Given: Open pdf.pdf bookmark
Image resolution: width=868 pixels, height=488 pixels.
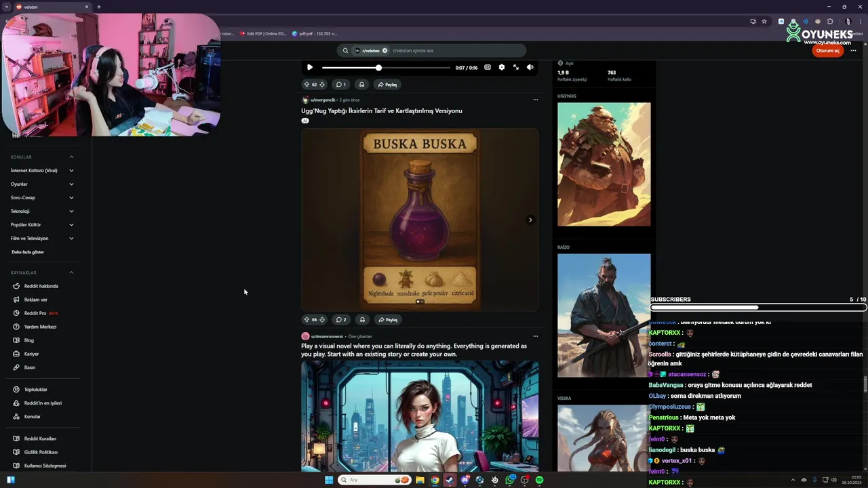Looking at the screenshot, I should pyautogui.click(x=315, y=33).
